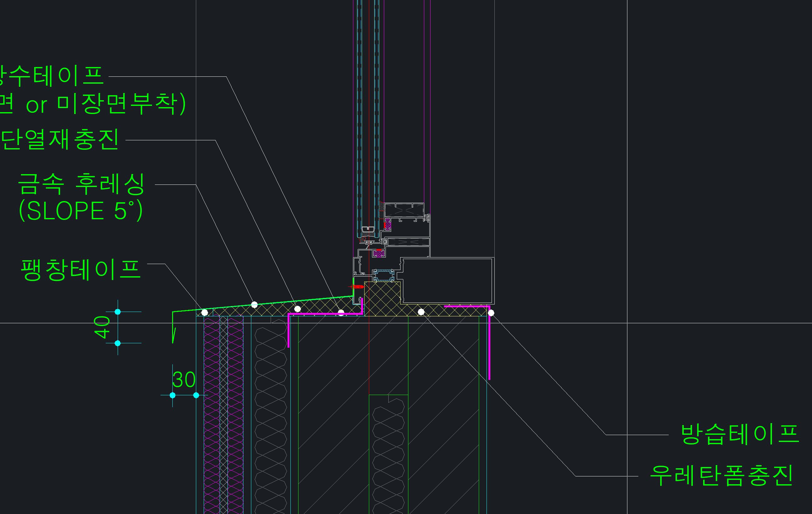The width and height of the screenshot is (812, 514).
Task: Select the "or 미장면부착)" text line
Action: tap(105, 104)
